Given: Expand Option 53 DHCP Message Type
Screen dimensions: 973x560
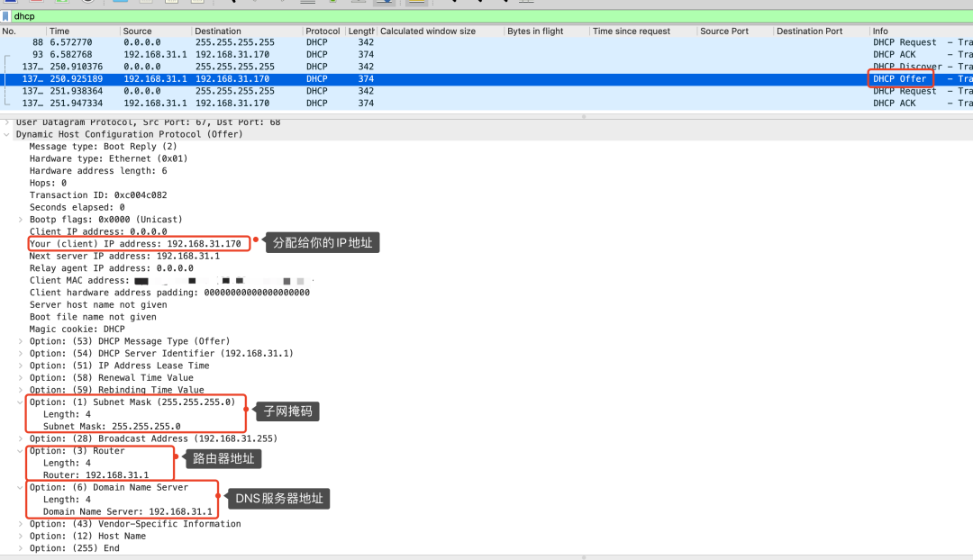Looking at the screenshot, I should (21, 341).
